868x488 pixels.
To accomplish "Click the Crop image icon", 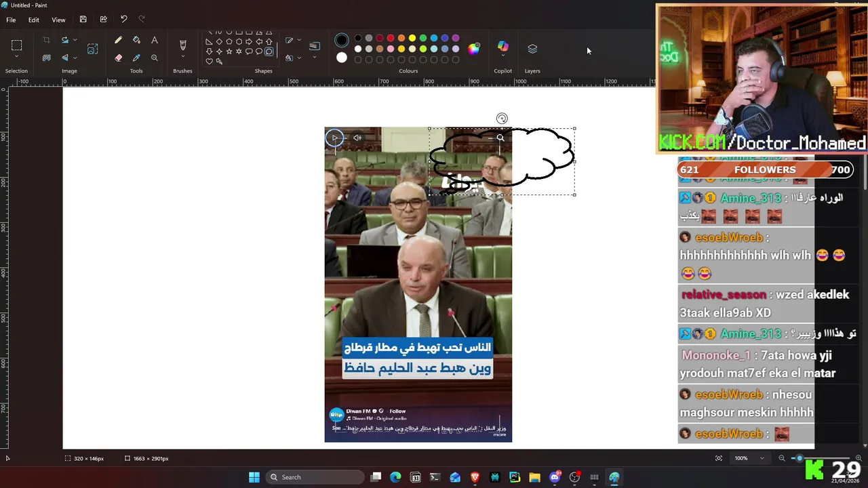I will click(x=46, y=40).
